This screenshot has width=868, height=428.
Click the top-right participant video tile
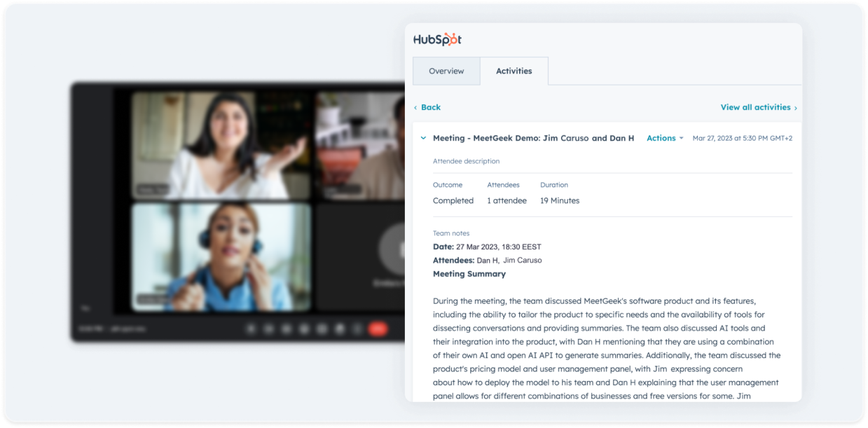coord(360,145)
